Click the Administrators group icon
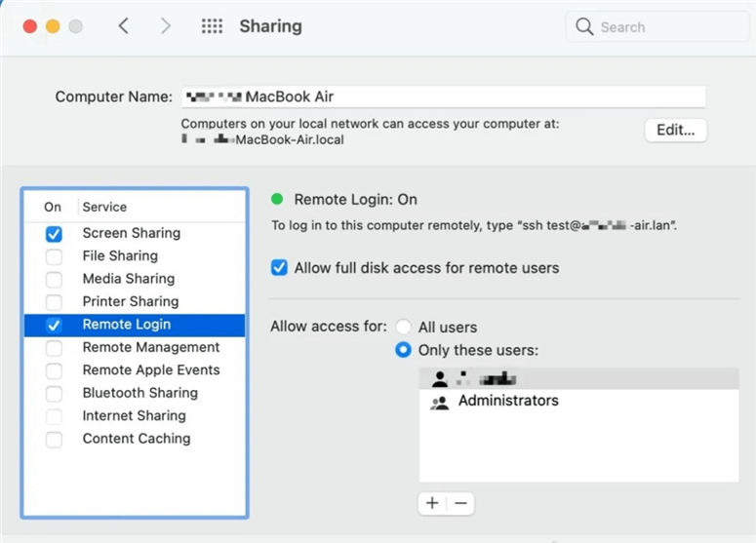This screenshot has height=543, width=756. (439, 402)
